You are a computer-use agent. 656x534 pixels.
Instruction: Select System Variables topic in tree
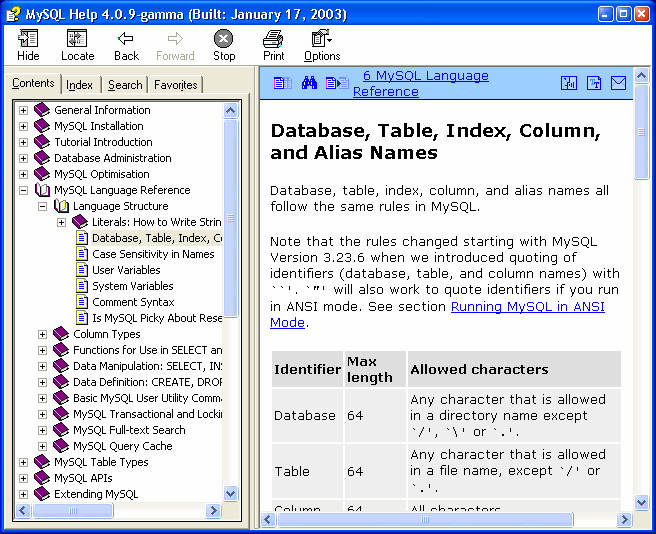(133, 286)
